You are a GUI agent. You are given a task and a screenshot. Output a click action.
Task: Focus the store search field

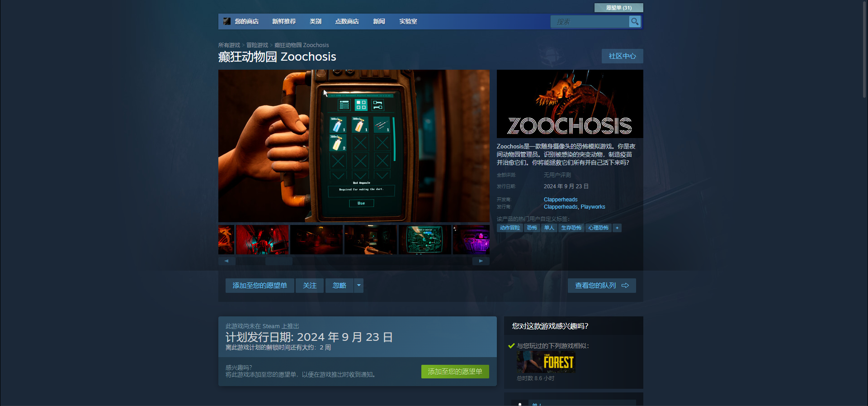pyautogui.click(x=590, y=21)
